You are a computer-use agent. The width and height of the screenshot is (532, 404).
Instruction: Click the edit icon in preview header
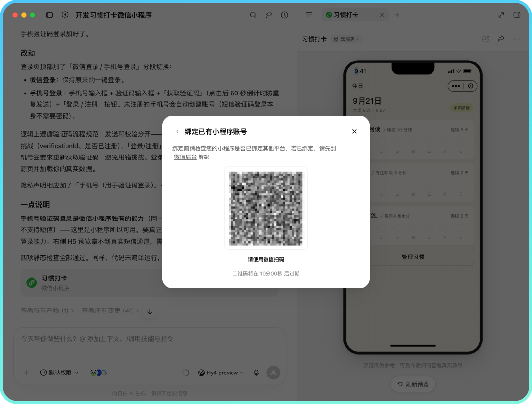coord(486,39)
